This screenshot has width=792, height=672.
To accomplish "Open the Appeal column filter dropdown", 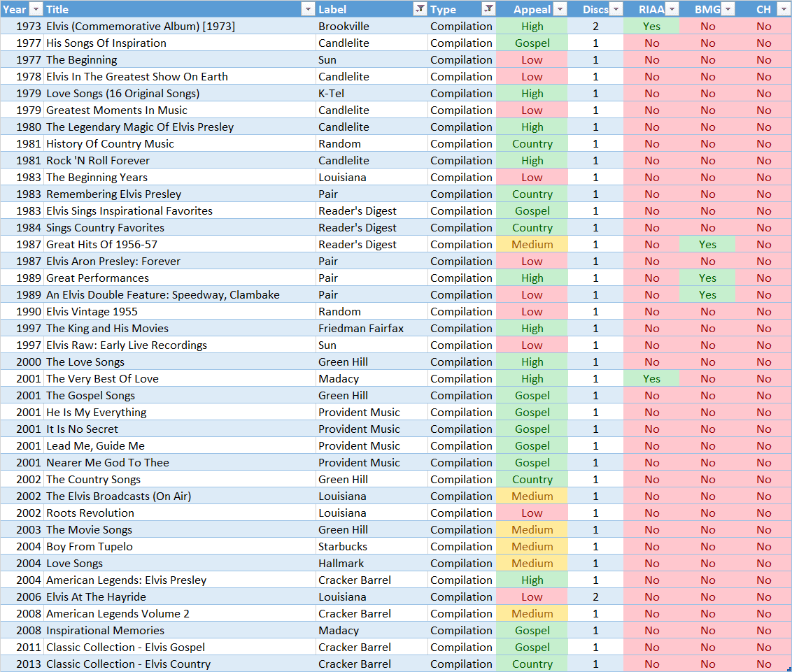I will [x=560, y=9].
